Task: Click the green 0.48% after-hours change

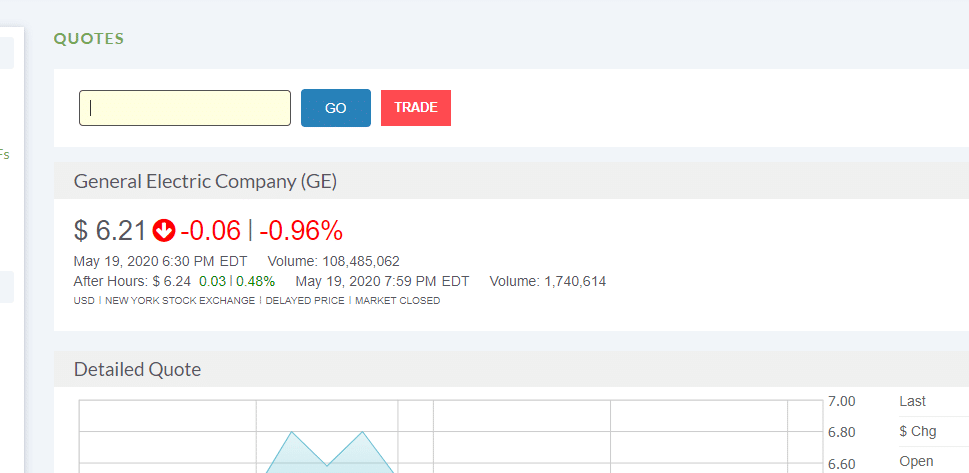Action: coord(255,282)
